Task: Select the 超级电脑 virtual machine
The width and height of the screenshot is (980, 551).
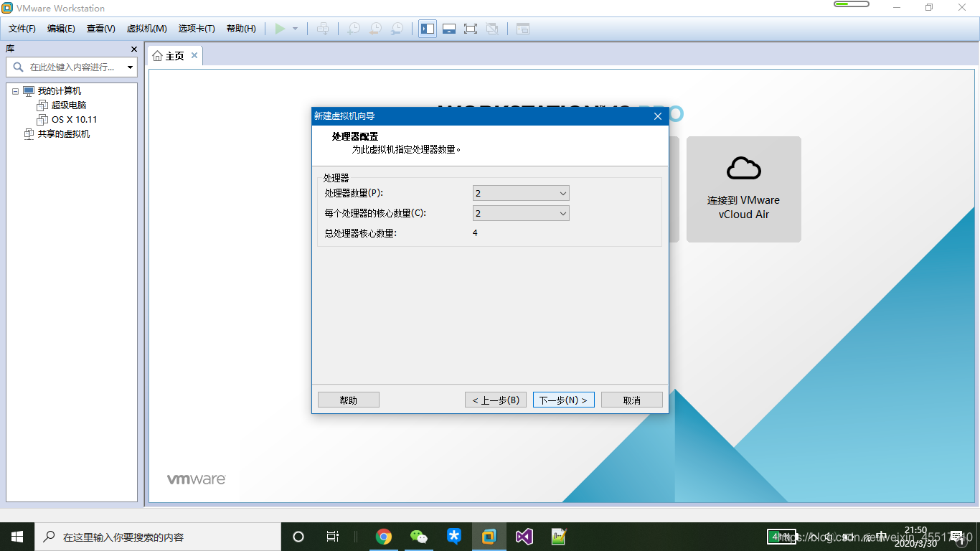Action: (69, 105)
